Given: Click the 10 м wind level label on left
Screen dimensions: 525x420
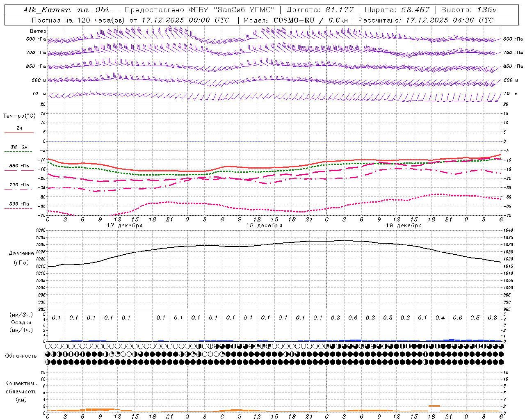Looking at the screenshot, I should click(39, 94).
